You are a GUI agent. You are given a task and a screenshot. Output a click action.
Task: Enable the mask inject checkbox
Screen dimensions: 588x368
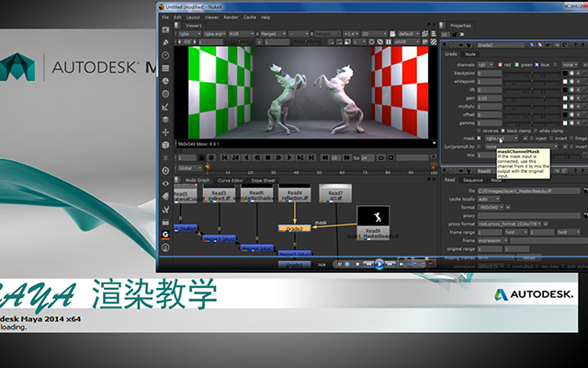coord(532,139)
